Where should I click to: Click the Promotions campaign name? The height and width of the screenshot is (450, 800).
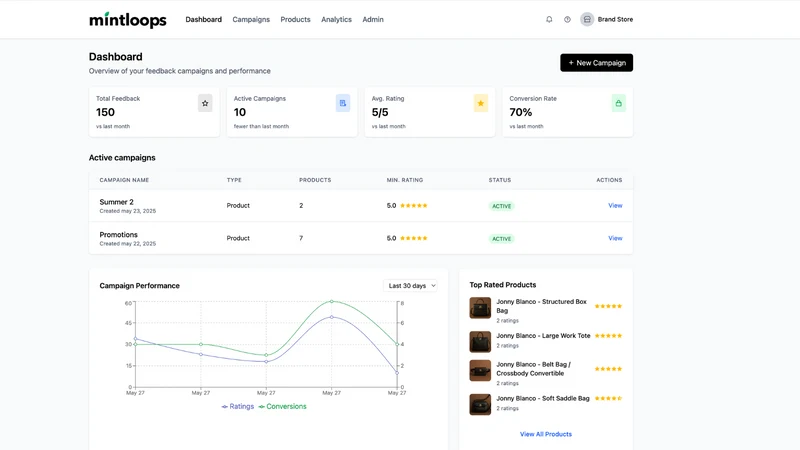[x=118, y=235]
